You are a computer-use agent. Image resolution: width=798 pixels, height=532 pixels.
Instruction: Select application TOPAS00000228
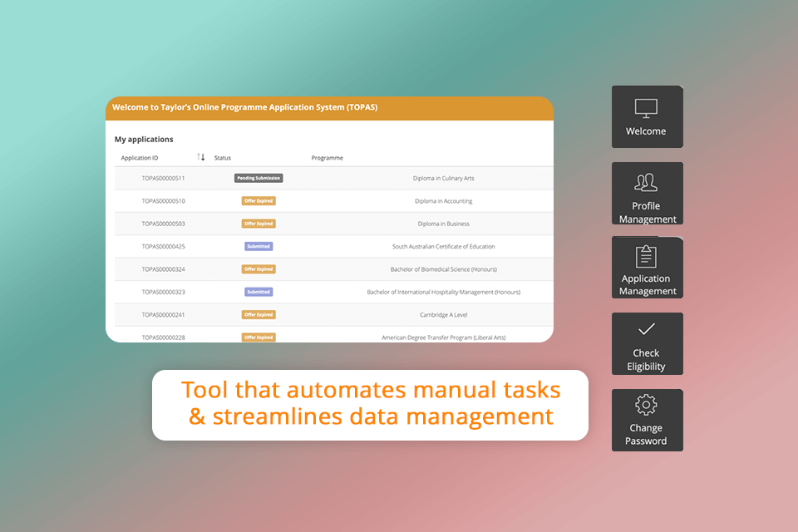[x=164, y=337]
